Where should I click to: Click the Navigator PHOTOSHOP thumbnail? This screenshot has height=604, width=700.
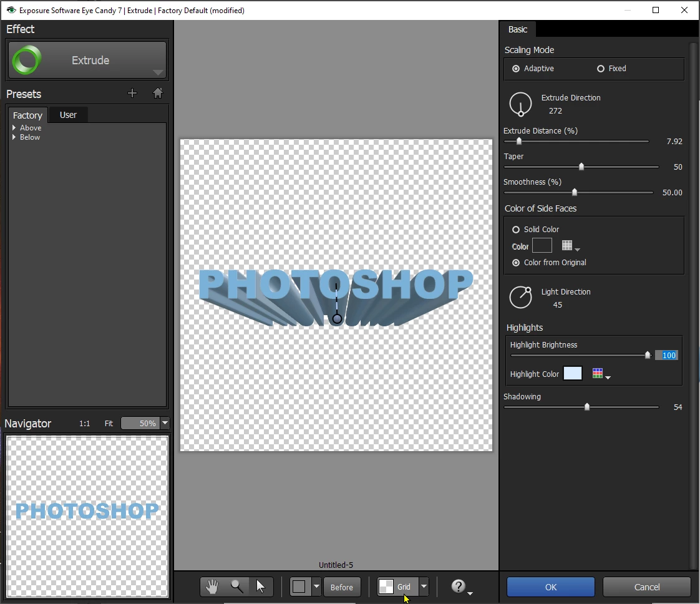(87, 517)
